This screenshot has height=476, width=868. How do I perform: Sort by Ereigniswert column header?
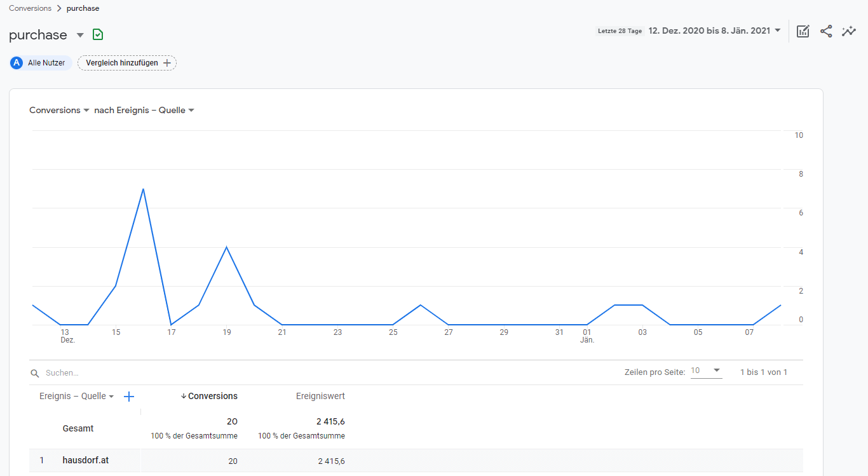(x=320, y=396)
